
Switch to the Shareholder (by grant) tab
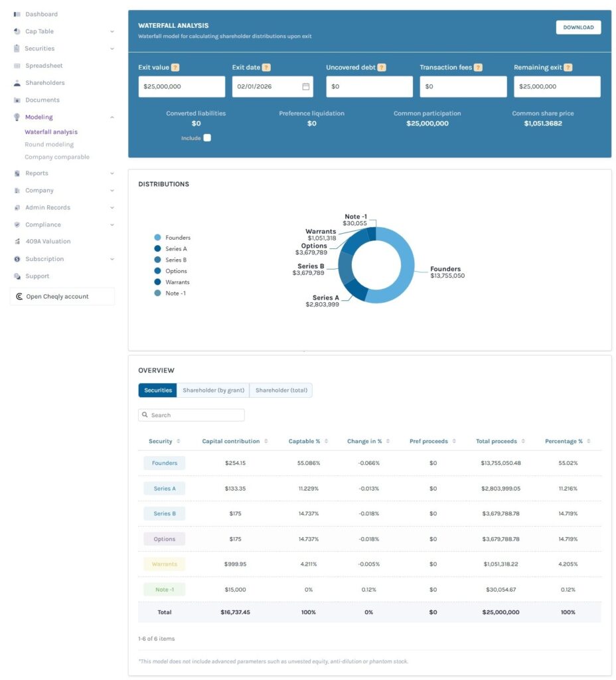pos(214,390)
